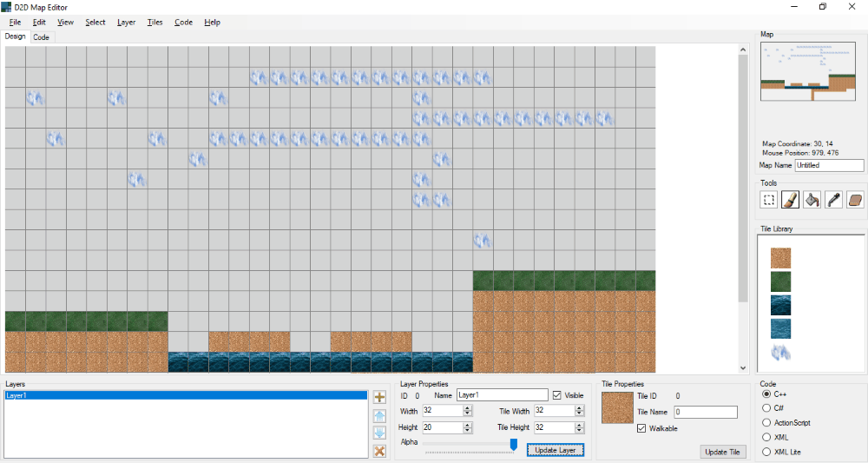Pick the dark water tile in Tile Library
Screen dimensions: 868x463
(x=780, y=305)
